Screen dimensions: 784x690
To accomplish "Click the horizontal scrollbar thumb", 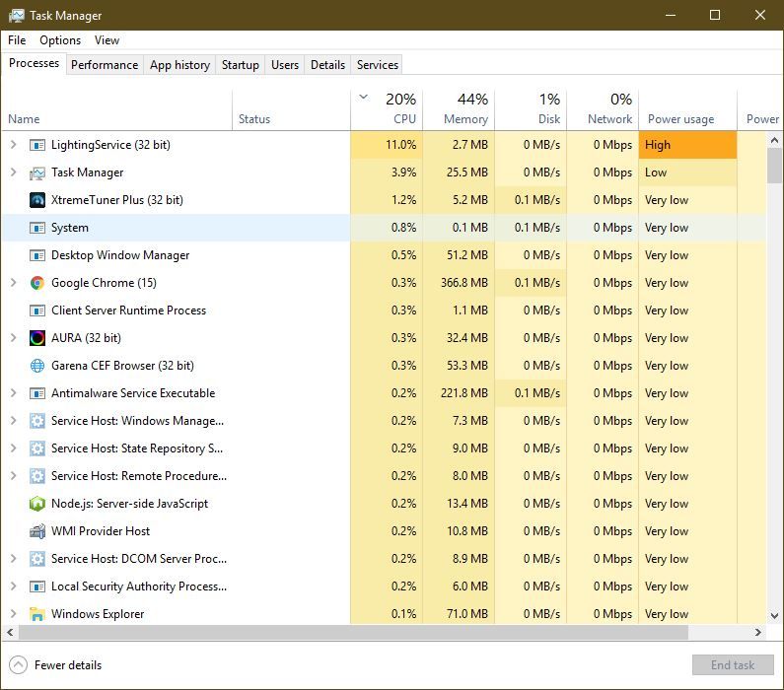I will [353, 633].
